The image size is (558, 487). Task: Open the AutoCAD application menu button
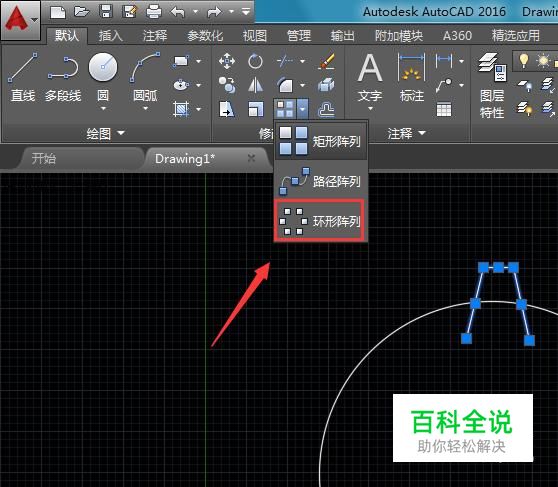click(20, 20)
